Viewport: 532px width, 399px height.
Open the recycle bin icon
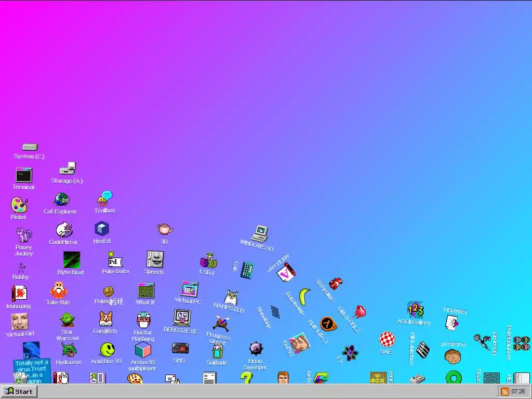coord(20,378)
